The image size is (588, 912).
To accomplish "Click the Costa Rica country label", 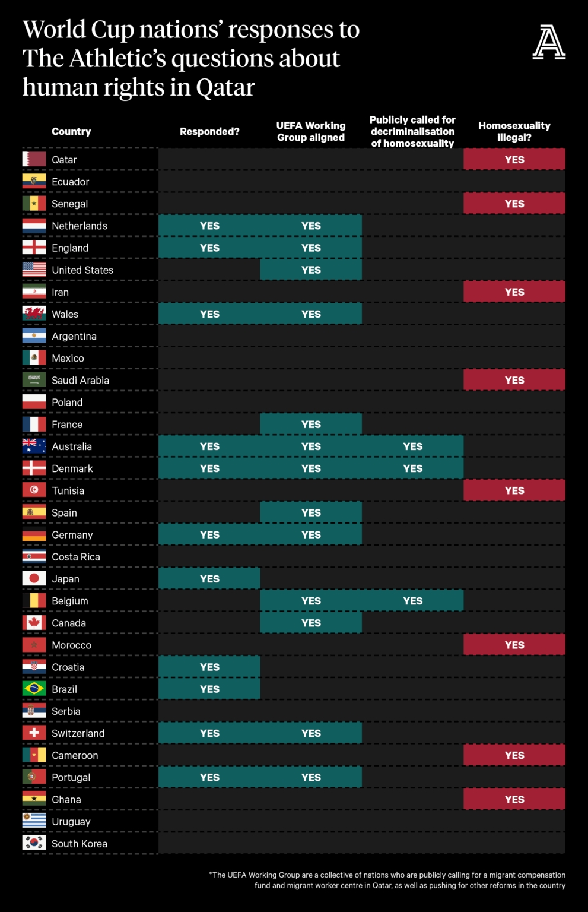I will coord(76,557).
